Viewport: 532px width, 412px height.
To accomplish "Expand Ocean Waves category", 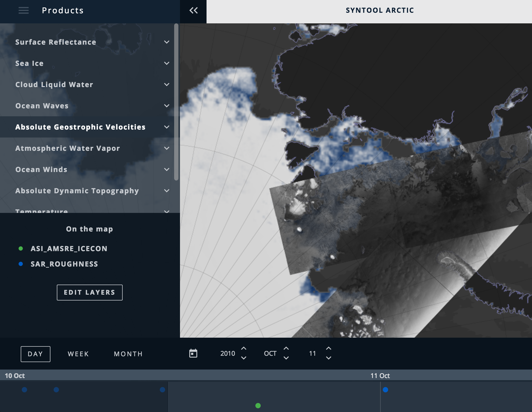I will click(x=167, y=106).
